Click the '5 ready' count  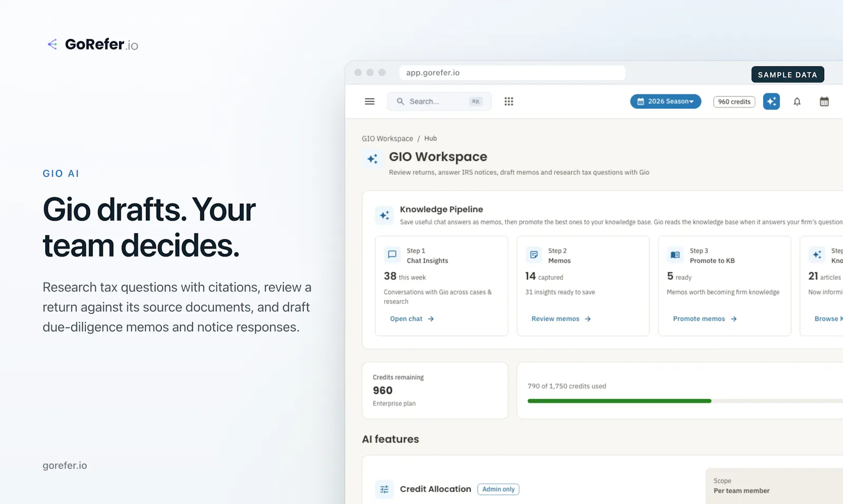[x=679, y=276]
